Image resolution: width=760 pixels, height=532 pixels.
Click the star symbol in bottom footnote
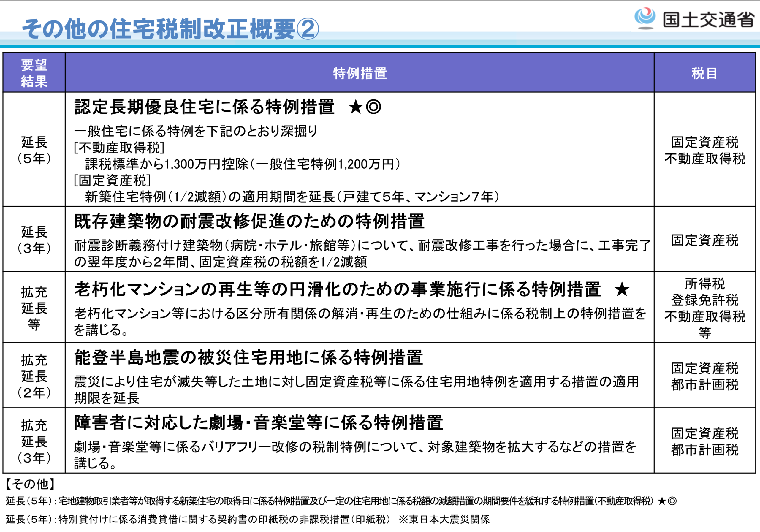coord(662,501)
